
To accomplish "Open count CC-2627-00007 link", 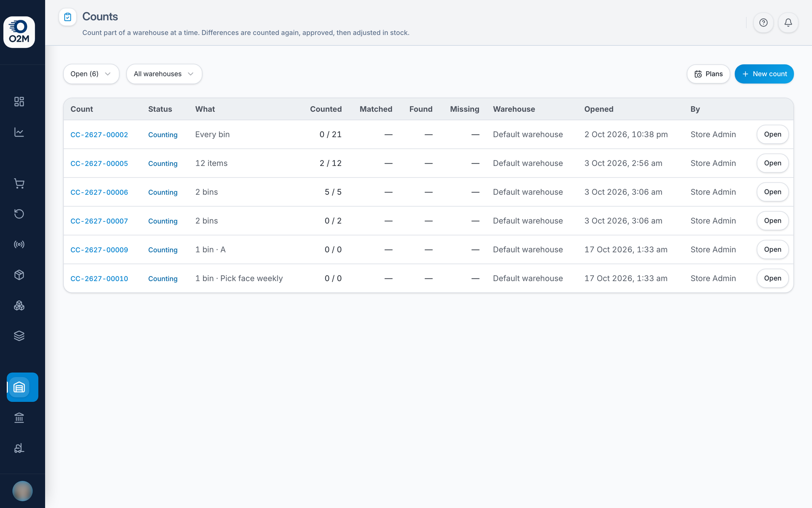I will click(99, 221).
